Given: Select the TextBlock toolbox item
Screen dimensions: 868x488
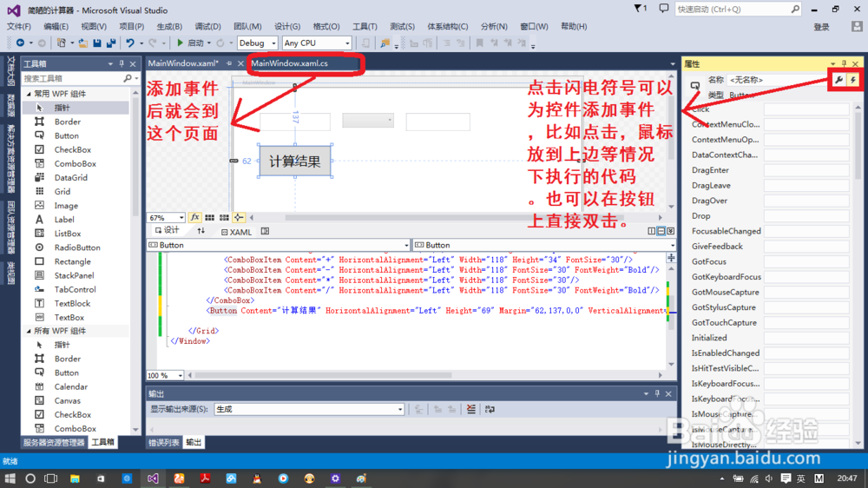Looking at the screenshot, I should [x=72, y=304].
